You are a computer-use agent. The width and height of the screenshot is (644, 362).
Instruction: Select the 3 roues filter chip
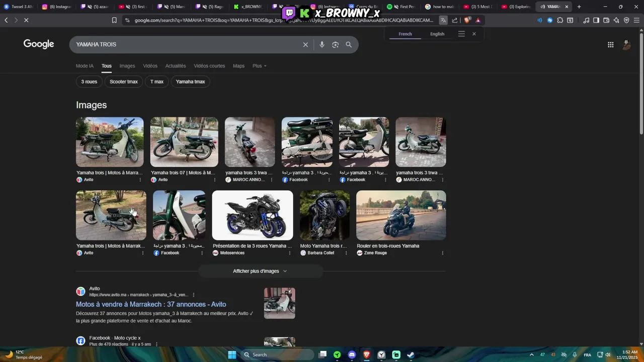(x=89, y=81)
